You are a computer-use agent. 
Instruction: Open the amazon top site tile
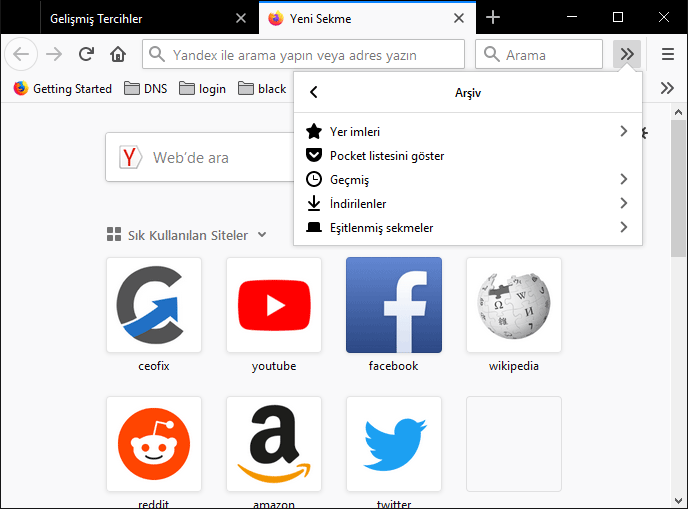click(274, 444)
